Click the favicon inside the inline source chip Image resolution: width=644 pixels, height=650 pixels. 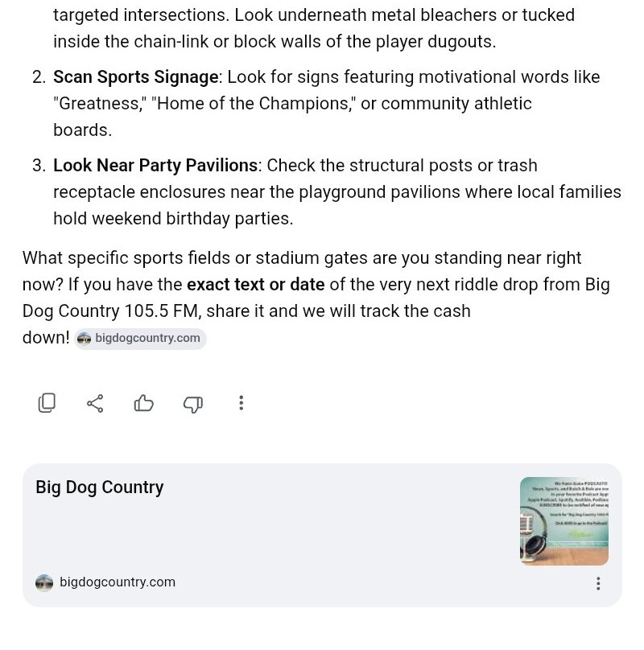click(85, 338)
